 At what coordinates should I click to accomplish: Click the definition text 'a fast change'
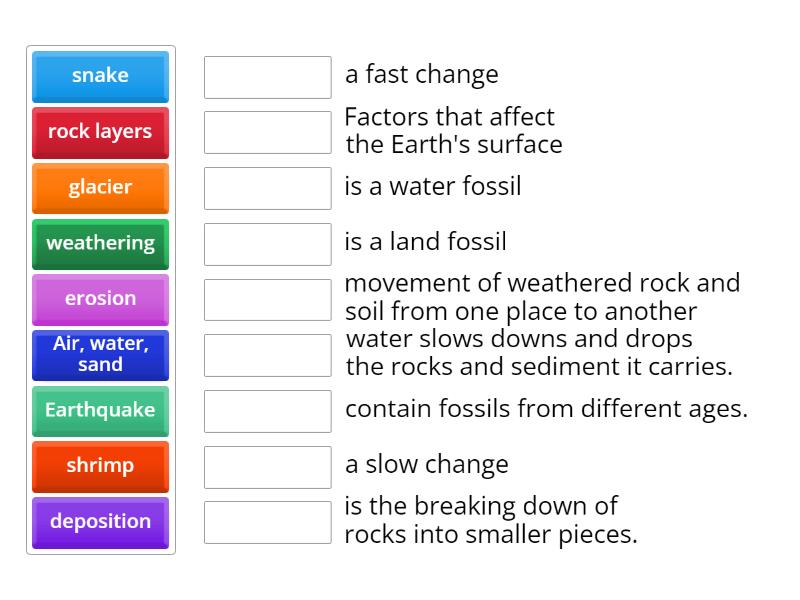pos(420,74)
